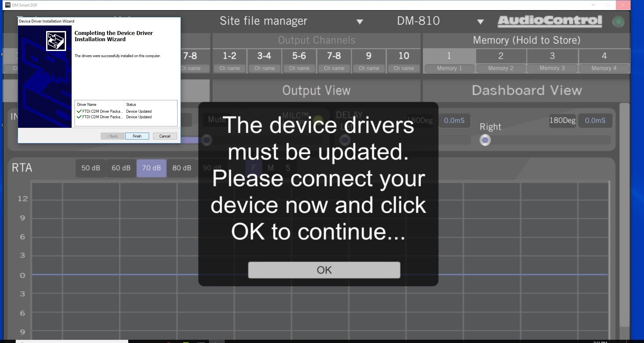Open the DM-810 device dropdown arrow
Viewport: 644px width, 343px height.
click(480, 22)
